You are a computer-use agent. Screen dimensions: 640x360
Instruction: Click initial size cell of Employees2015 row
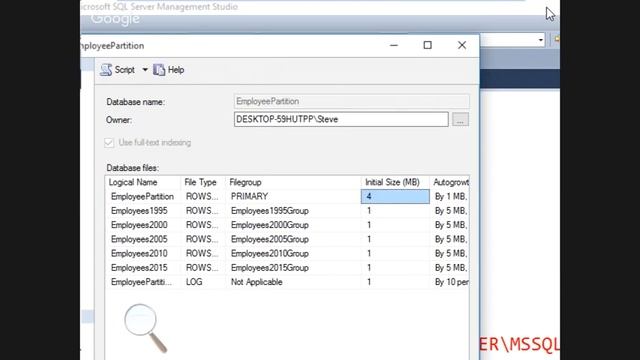(x=395, y=268)
